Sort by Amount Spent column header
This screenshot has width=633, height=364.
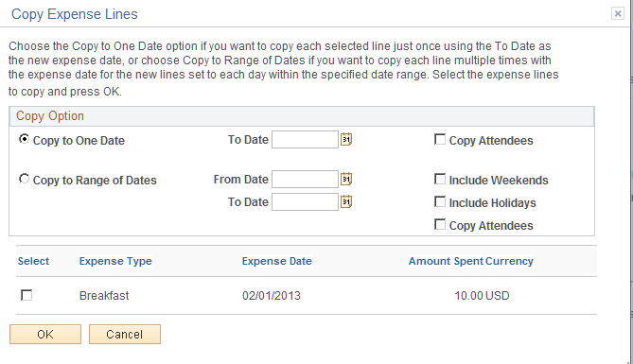click(x=446, y=261)
